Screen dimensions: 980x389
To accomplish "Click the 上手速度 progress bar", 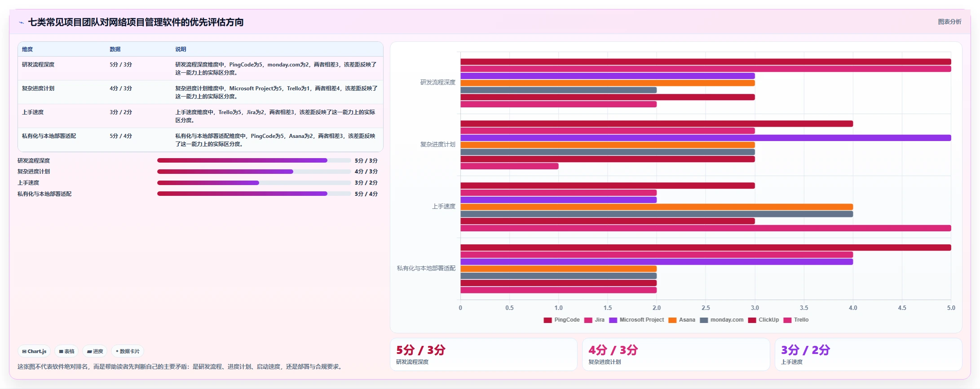I will (x=254, y=183).
